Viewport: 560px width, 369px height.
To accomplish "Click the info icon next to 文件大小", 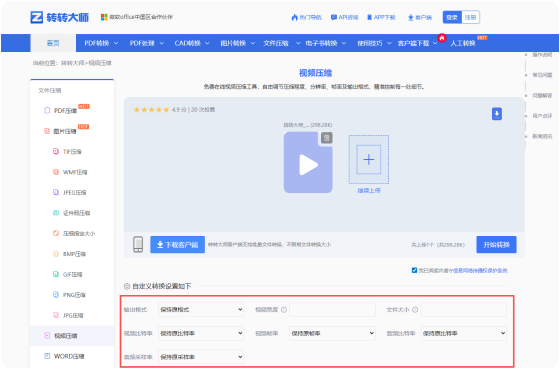I will pos(415,310).
